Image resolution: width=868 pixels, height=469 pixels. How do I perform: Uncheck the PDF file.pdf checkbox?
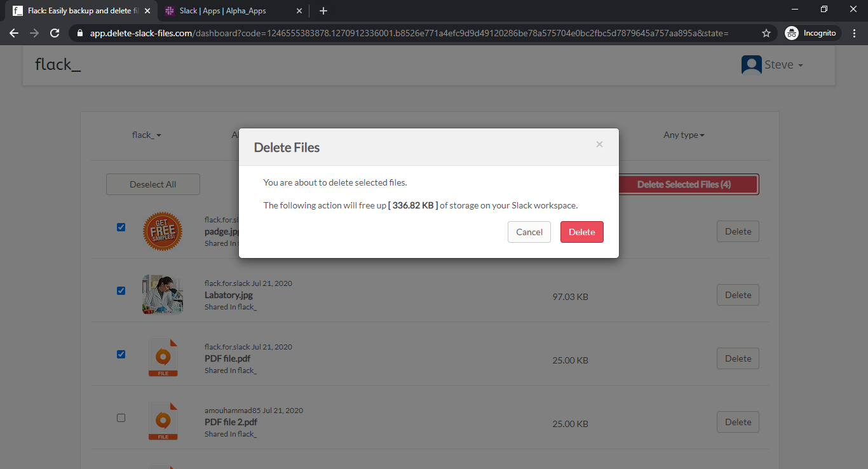pos(121,354)
